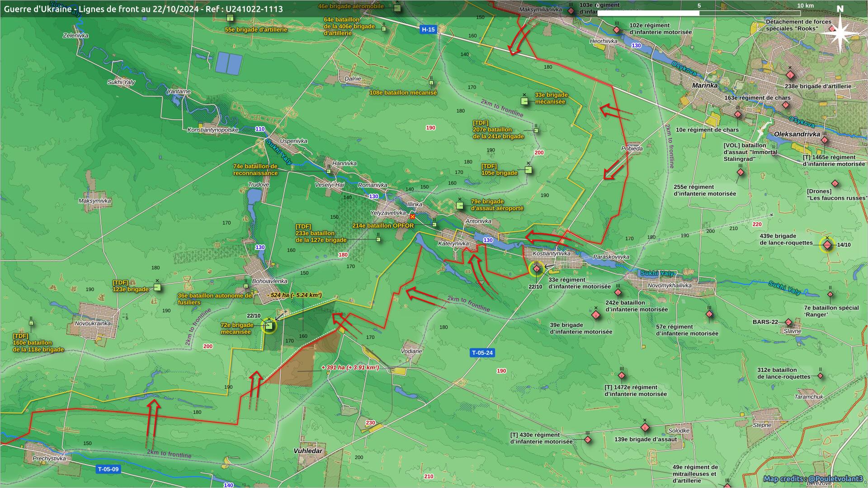Click the T-05-24 highway label

(x=482, y=353)
